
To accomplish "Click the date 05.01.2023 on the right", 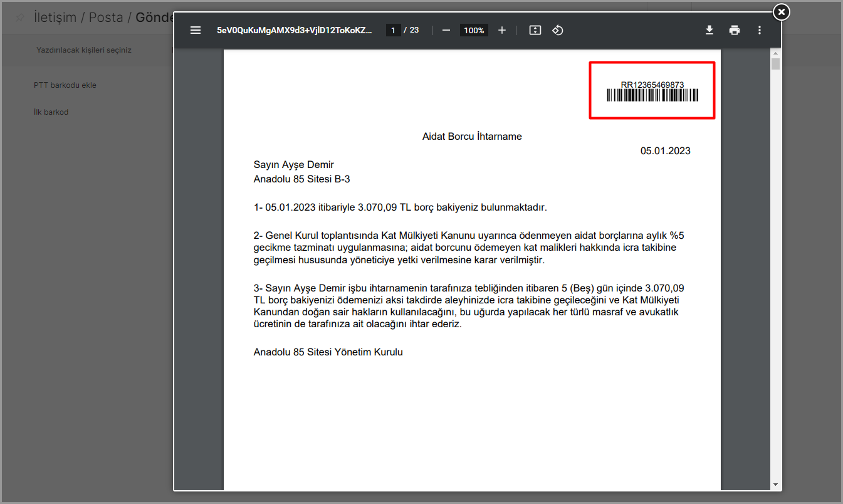I will pyautogui.click(x=665, y=150).
